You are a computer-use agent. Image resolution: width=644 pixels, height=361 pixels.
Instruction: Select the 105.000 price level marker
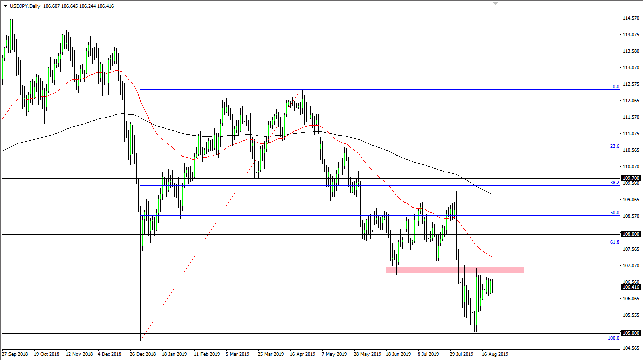point(631,332)
